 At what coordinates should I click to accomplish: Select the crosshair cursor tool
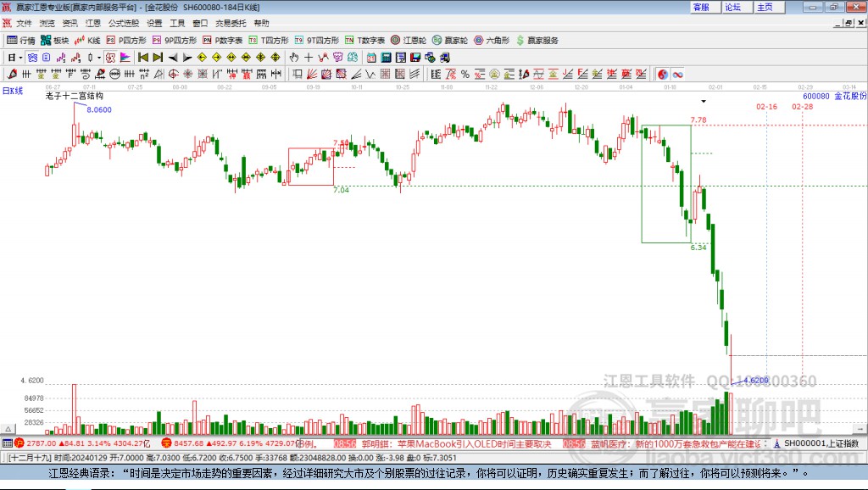[x=309, y=58]
